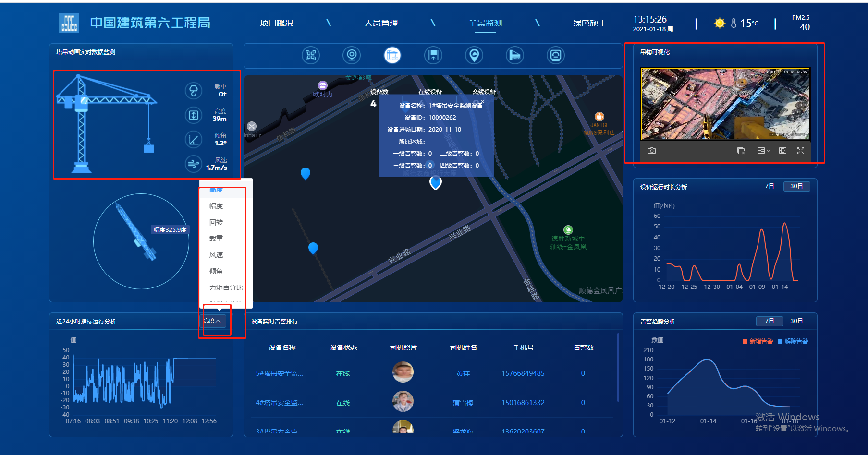This screenshot has width=868, height=455.
Task: Open the 绿色施工 navigation tab
Action: pos(590,23)
